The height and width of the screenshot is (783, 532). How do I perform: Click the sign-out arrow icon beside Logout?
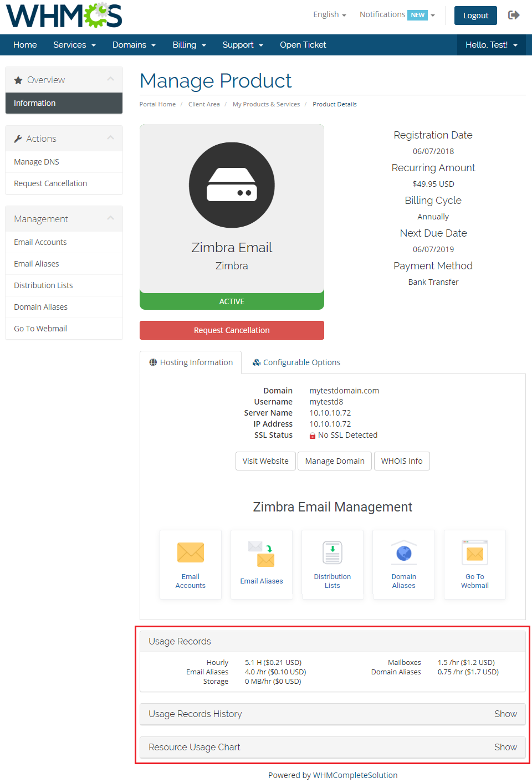point(514,15)
